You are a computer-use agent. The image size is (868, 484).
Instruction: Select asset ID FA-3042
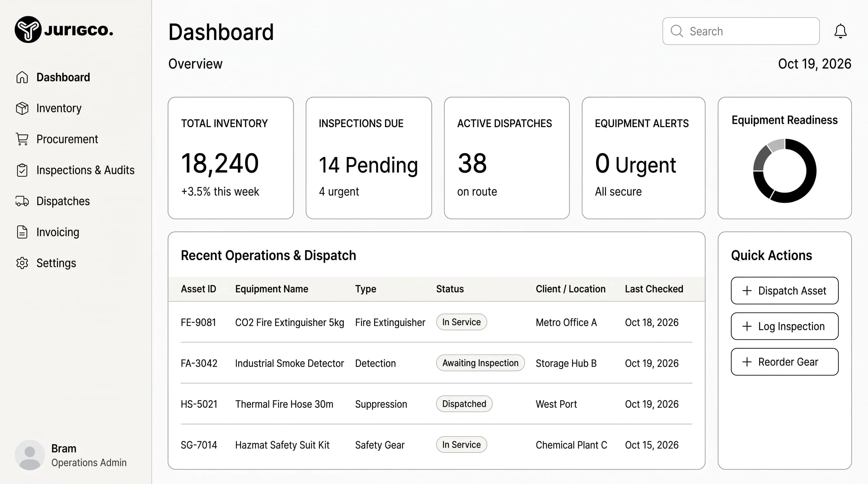tap(199, 363)
